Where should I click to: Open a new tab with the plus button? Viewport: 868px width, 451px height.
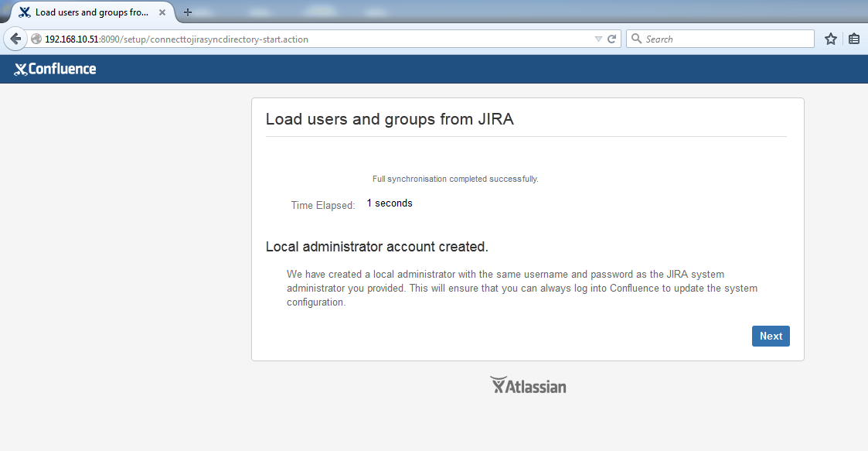[188, 12]
